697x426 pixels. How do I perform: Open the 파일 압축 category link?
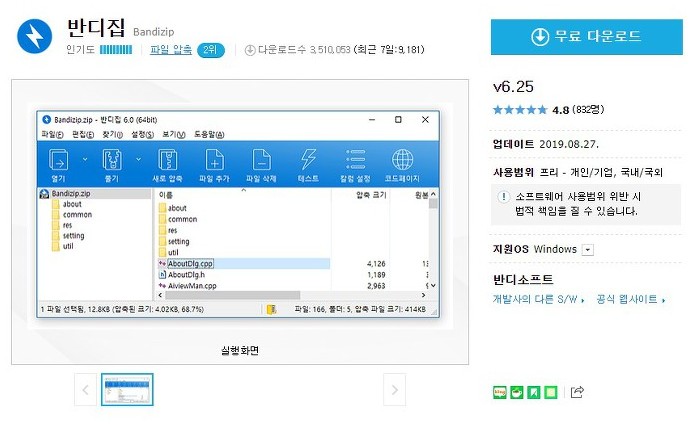pyautogui.click(x=171, y=49)
